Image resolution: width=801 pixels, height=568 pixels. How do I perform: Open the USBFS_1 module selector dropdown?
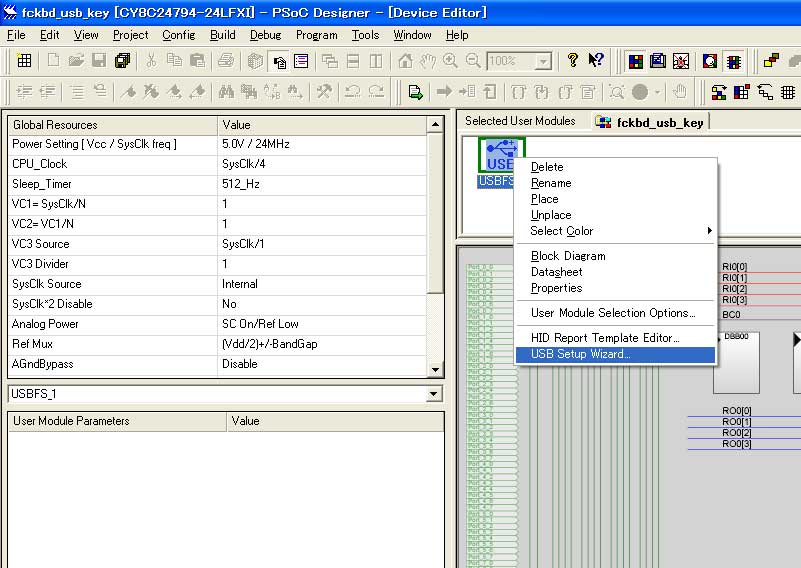coord(434,394)
